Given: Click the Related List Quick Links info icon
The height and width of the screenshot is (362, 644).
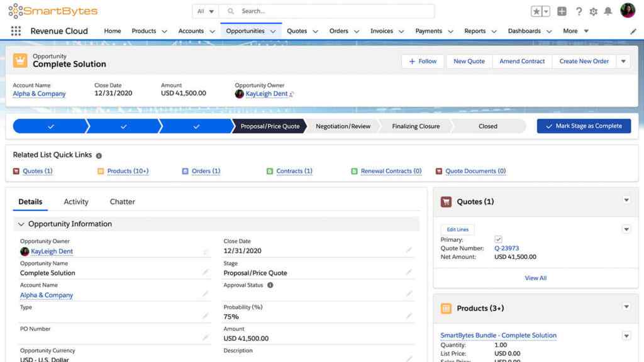Looking at the screenshot, I should click(x=99, y=156).
